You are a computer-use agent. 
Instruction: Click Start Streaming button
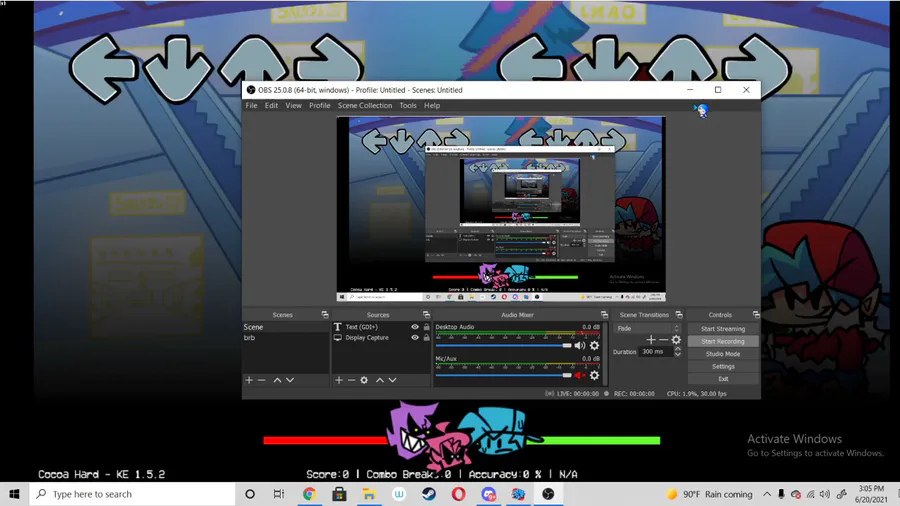[x=723, y=329]
